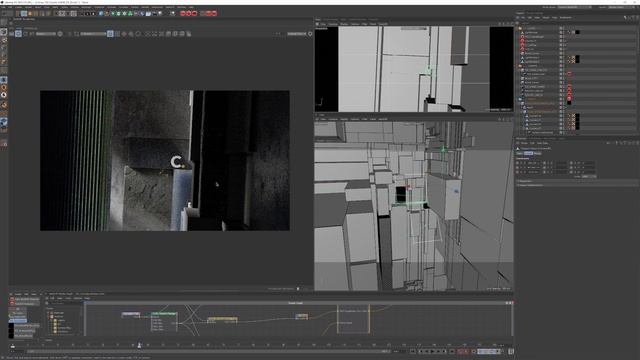Open Bookmarks menu in Object Manager
This screenshot has width=640, height=360.
pos(566,18)
